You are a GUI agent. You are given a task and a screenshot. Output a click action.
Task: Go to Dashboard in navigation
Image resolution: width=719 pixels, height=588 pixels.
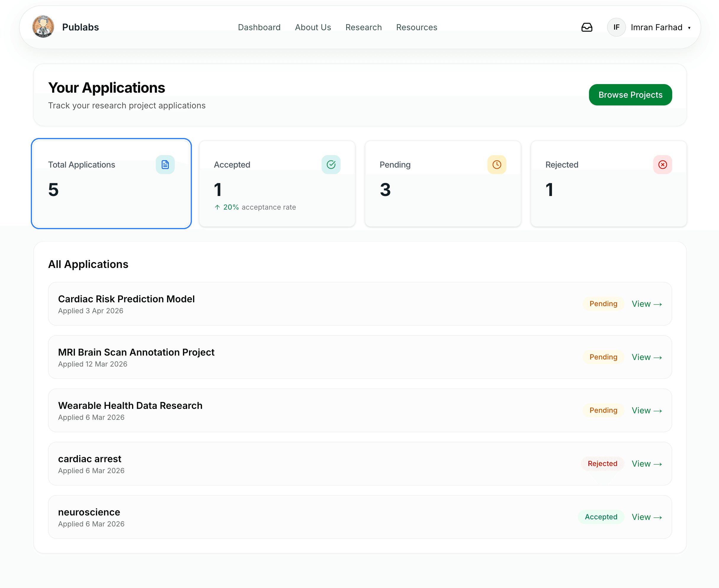click(x=259, y=27)
